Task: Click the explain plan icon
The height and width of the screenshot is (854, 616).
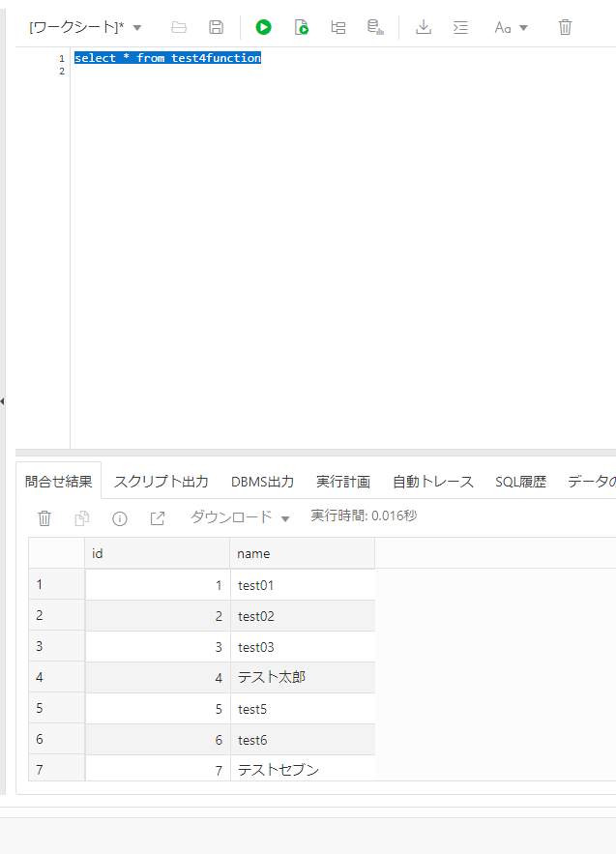Action: pos(338,27)
